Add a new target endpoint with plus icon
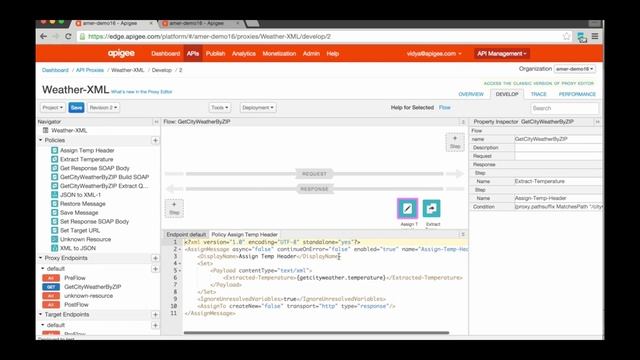 (x=155, y=315)
